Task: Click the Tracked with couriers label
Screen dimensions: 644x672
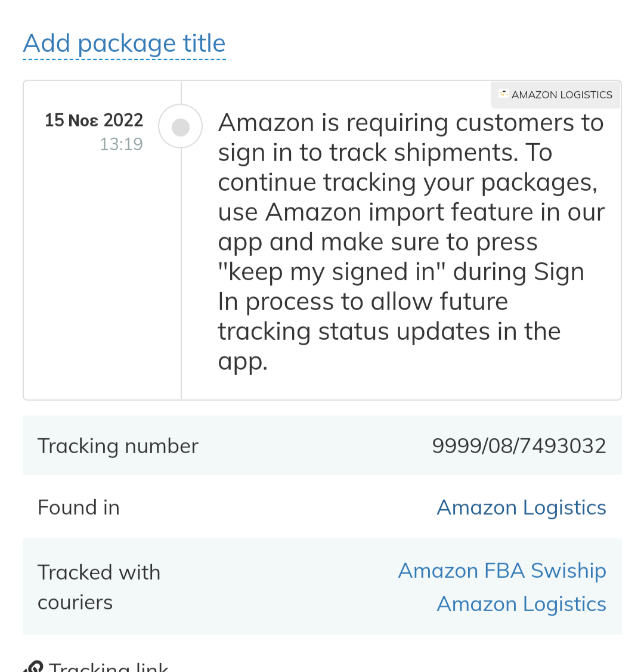Action: 99,587
